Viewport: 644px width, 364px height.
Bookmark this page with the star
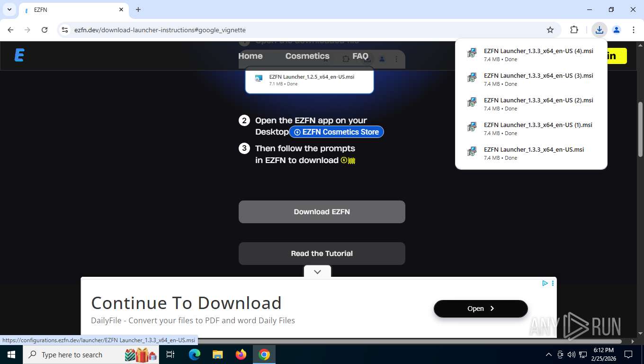[550, 30]
